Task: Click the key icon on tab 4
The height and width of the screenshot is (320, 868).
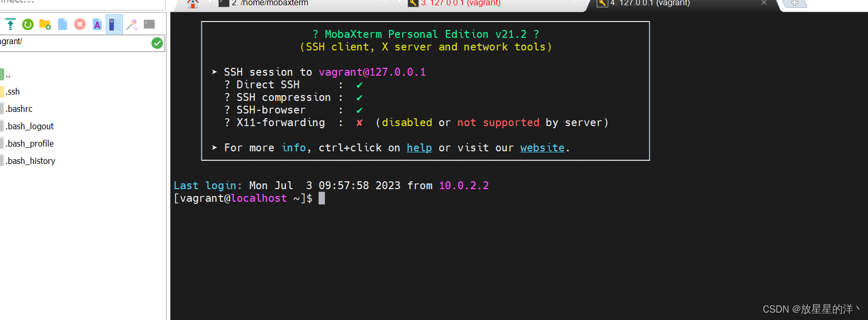Action: click(x=603, y=3)
